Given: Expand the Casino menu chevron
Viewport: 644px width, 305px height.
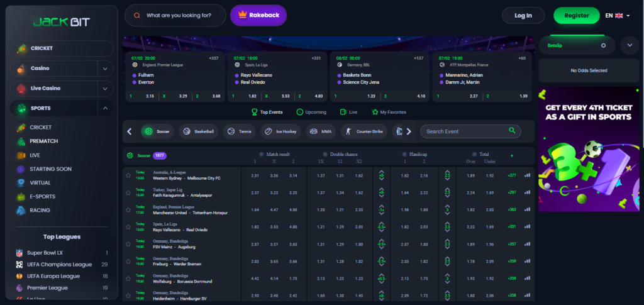Looking at the screenshot, I should click(104, 68).
